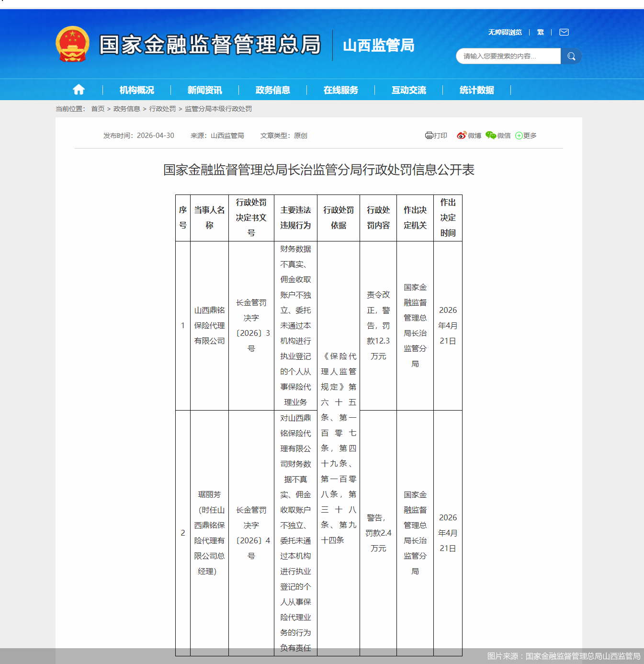Click the article title 行政处罚信息公开表

pos(319,170)
